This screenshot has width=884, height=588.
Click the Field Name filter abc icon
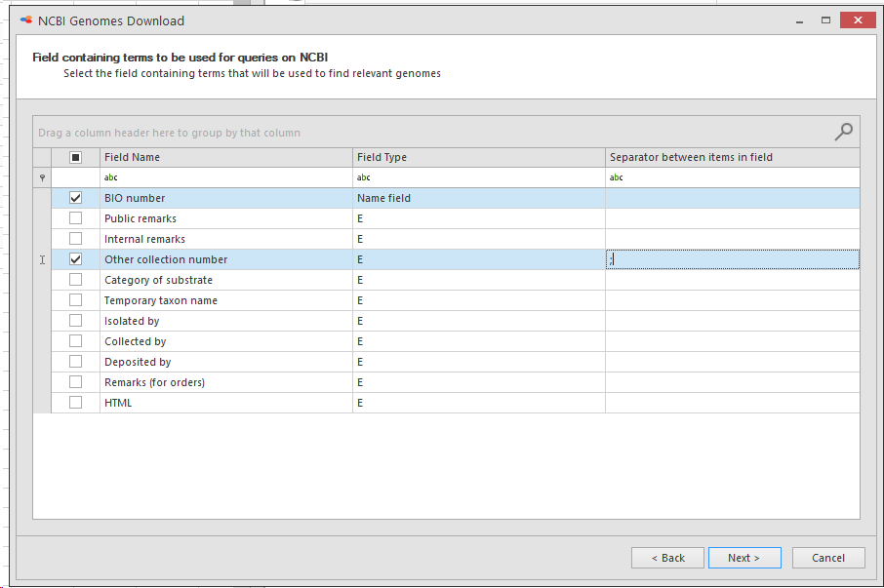point(110,177)
